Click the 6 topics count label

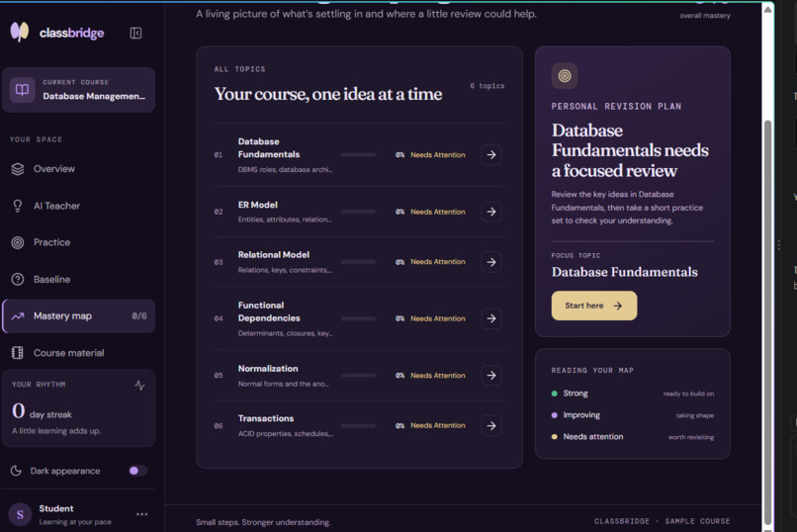487,86
